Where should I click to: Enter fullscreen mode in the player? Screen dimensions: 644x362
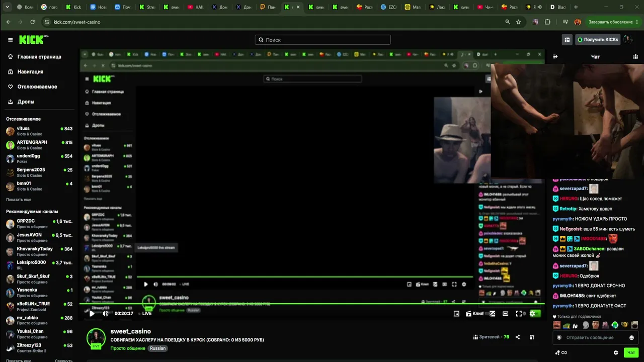519,313
